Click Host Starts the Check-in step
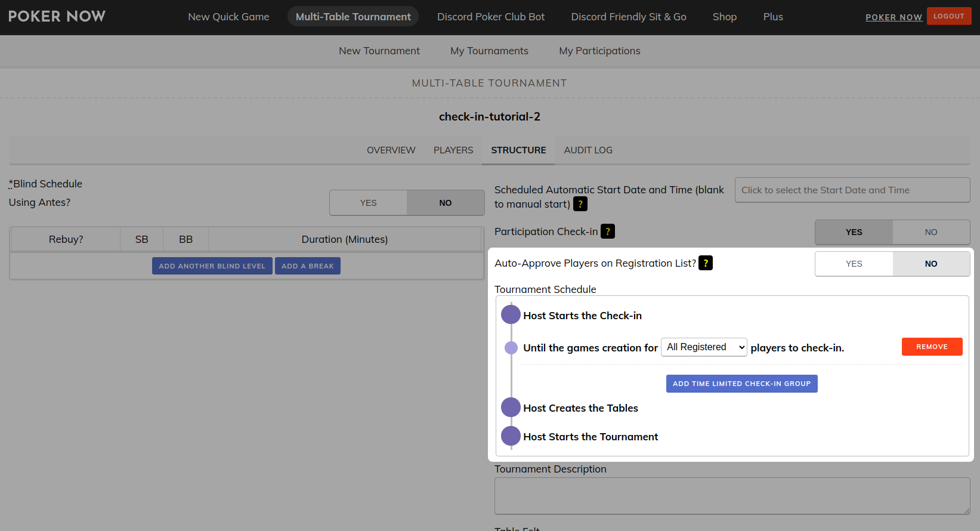The width and height of the screenshot is (980, 531). click(582, 316)
